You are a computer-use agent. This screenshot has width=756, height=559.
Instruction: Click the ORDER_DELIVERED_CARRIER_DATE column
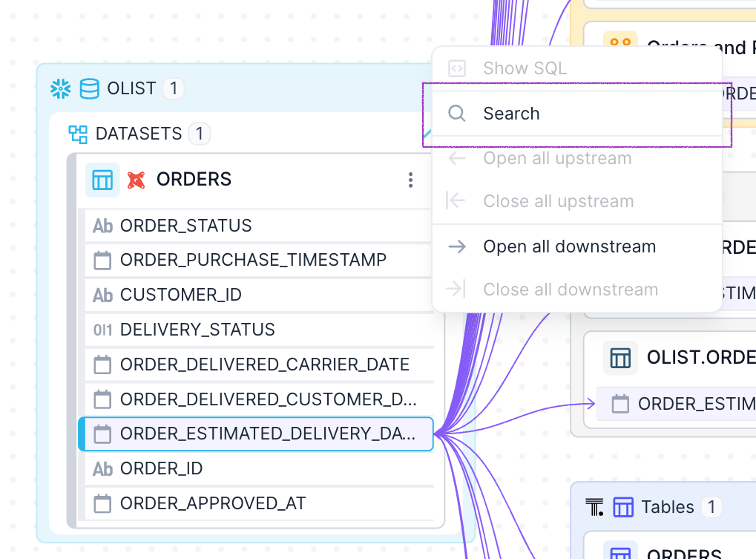point(265,365)
